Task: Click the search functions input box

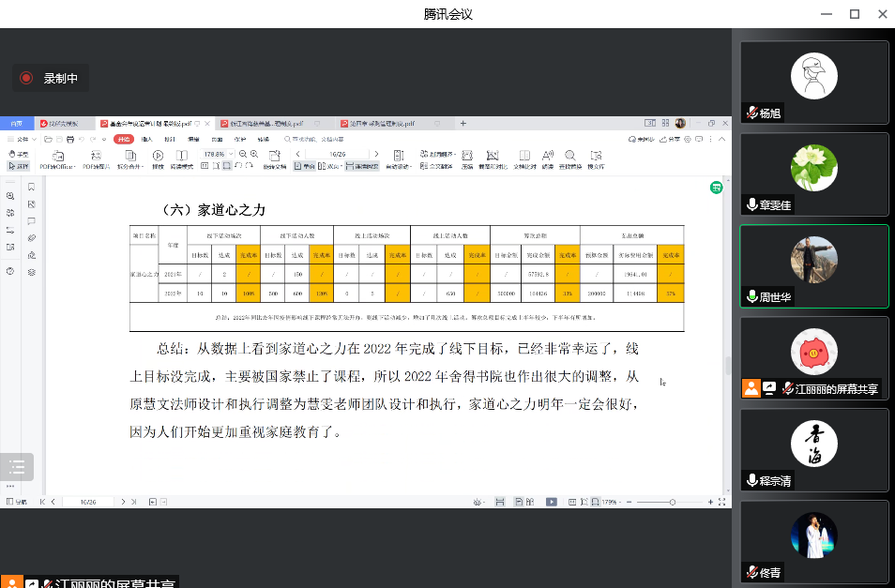Action: click(x=314, y=139)
